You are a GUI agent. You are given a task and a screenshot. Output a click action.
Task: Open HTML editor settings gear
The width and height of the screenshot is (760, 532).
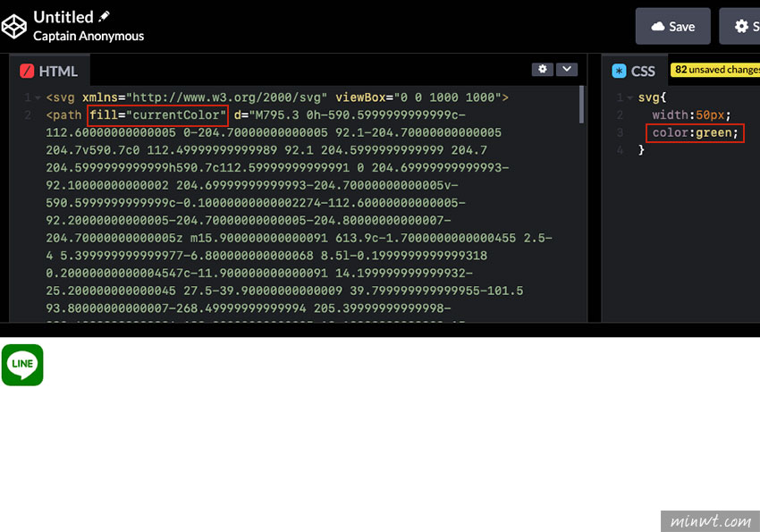click(x=543, y=69)
